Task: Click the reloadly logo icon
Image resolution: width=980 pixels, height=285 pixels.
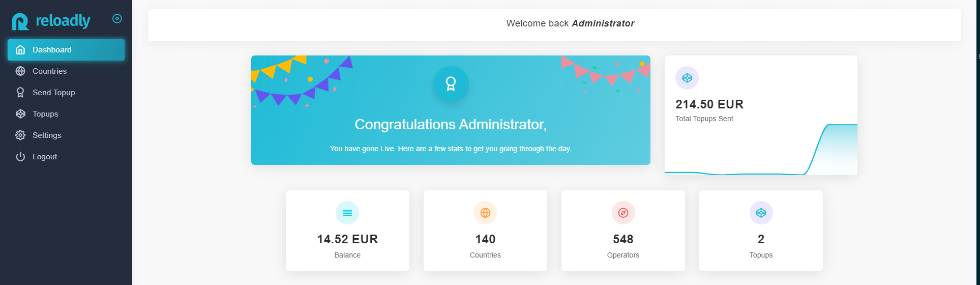Action: click(20, 21)
